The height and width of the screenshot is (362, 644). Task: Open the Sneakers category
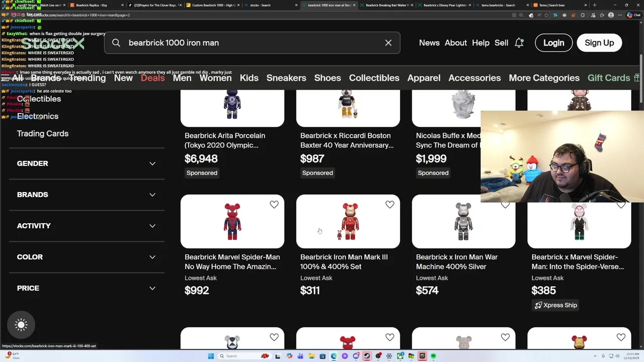[x=286, y=78]
